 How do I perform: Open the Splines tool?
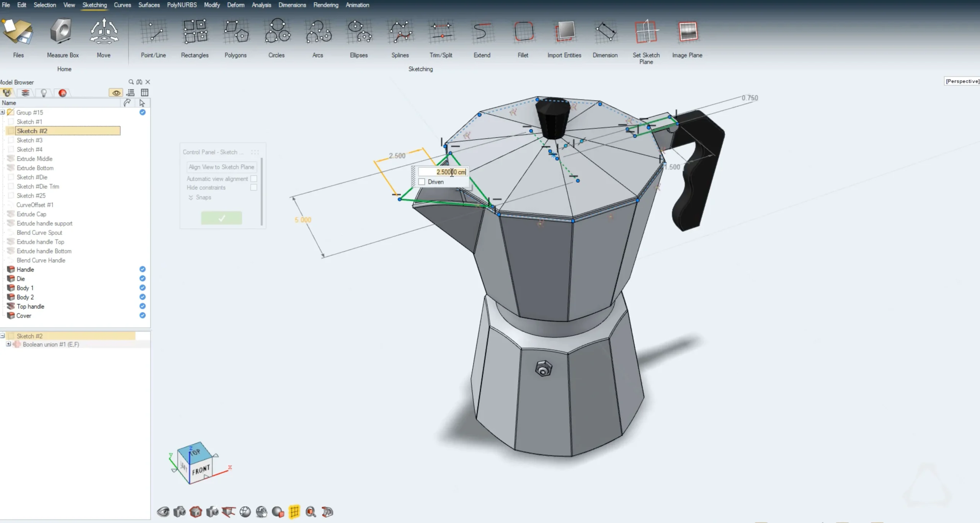click(x=400, y=33)
